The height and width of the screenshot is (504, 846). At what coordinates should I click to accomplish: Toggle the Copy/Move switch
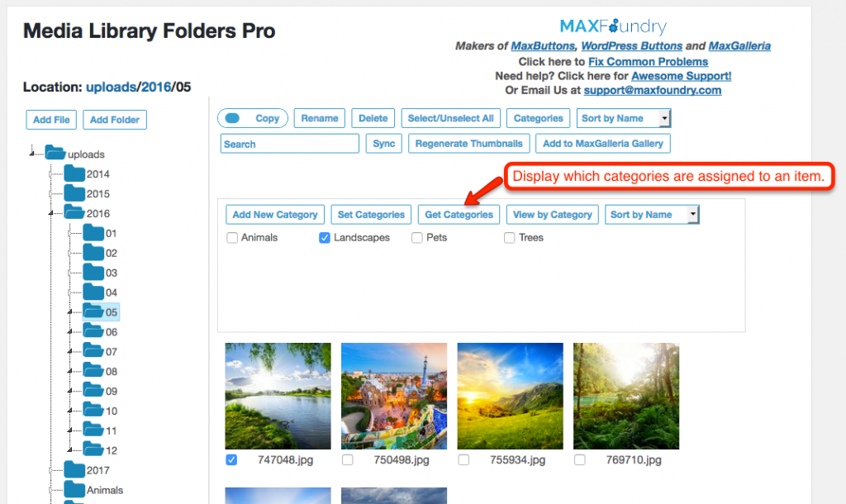click(232, 118)
